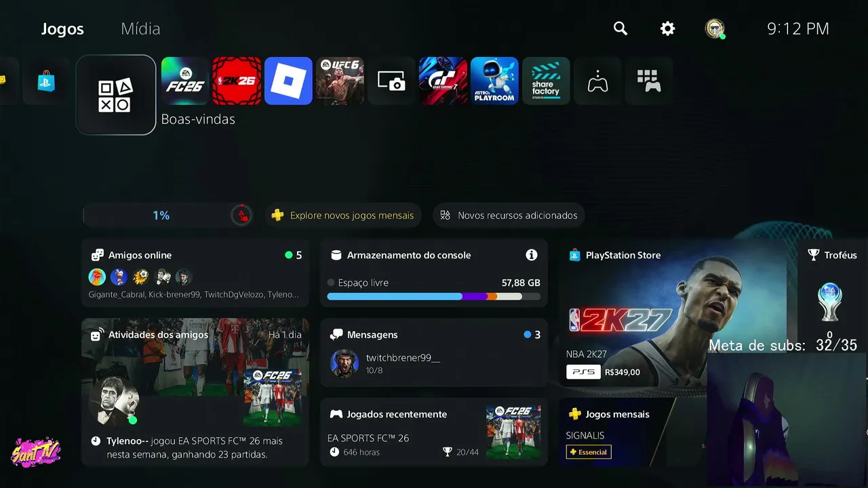The height and width of the screenshot is (488, 868).
Task: Click the storage info icon
Action: tap(532, 255)
